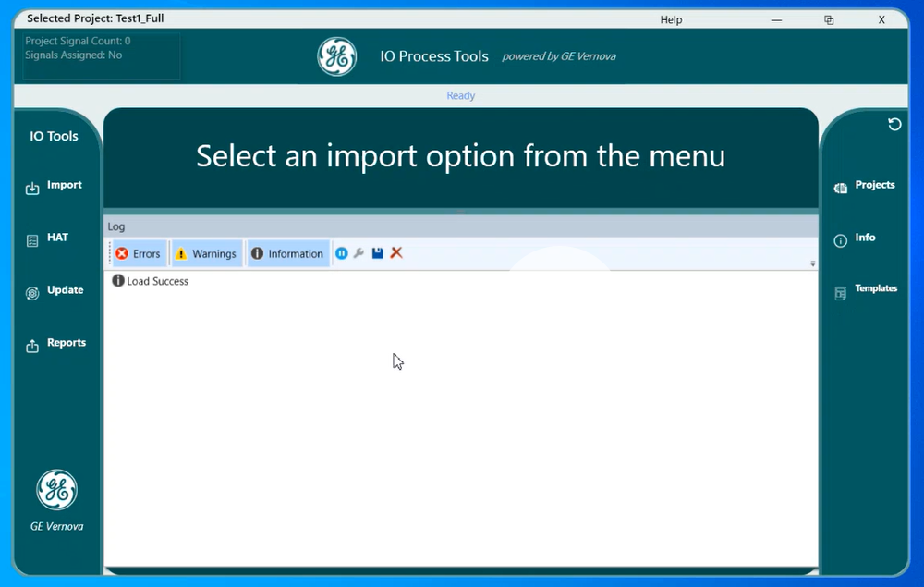Click the "Ready" status text
Image resolution: width=924 pixels, height=587 pixels.
pyautogui.click(x=460, y=95)
